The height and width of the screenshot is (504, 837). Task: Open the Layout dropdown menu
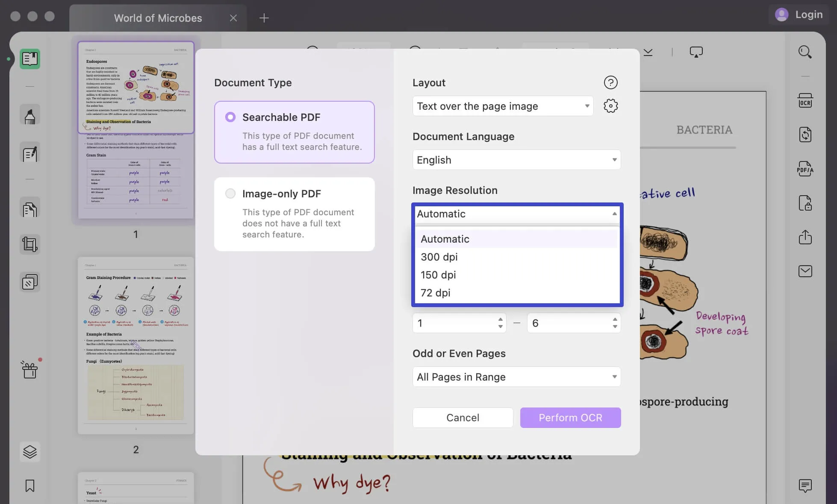tap(502, 105)
